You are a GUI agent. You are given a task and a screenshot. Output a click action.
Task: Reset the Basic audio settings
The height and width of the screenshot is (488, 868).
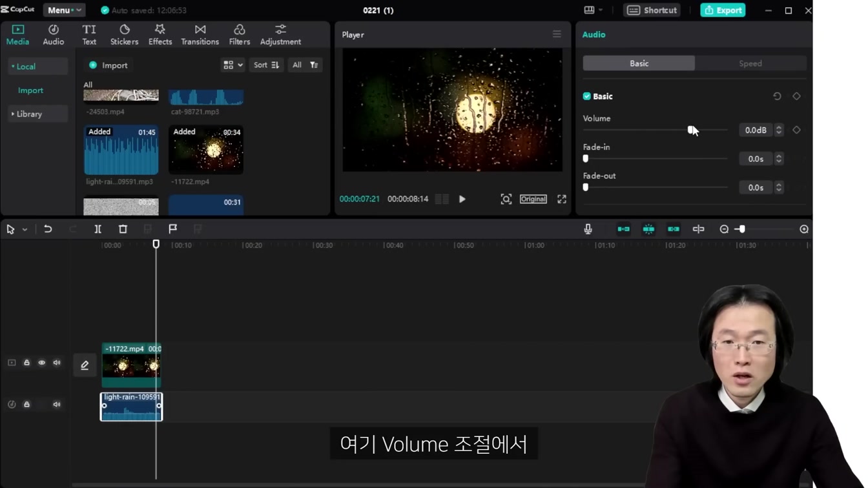777,96
